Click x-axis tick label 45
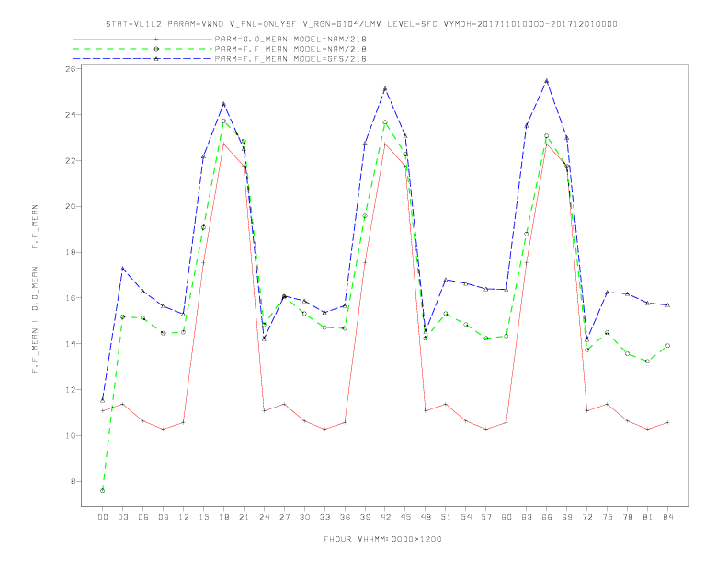 pyautogui.click(x=405, y=517)
